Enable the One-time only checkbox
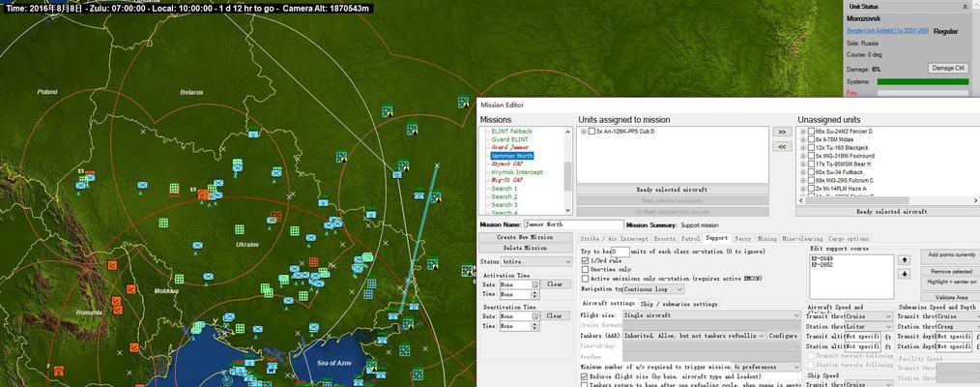The image size is (980, 387). (585, 270)
